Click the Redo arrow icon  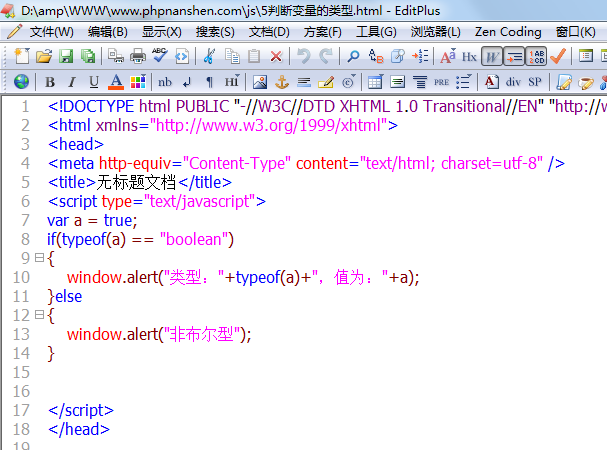point(326,57)
